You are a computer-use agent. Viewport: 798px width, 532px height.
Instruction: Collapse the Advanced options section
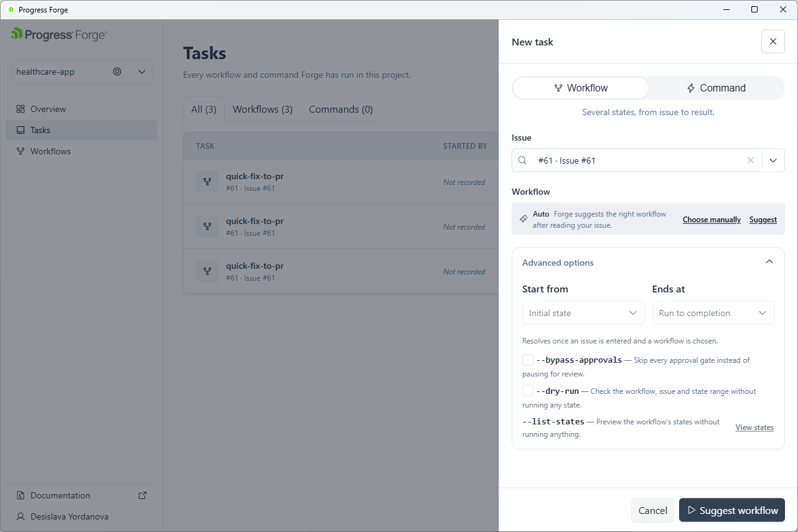[769, 262]
